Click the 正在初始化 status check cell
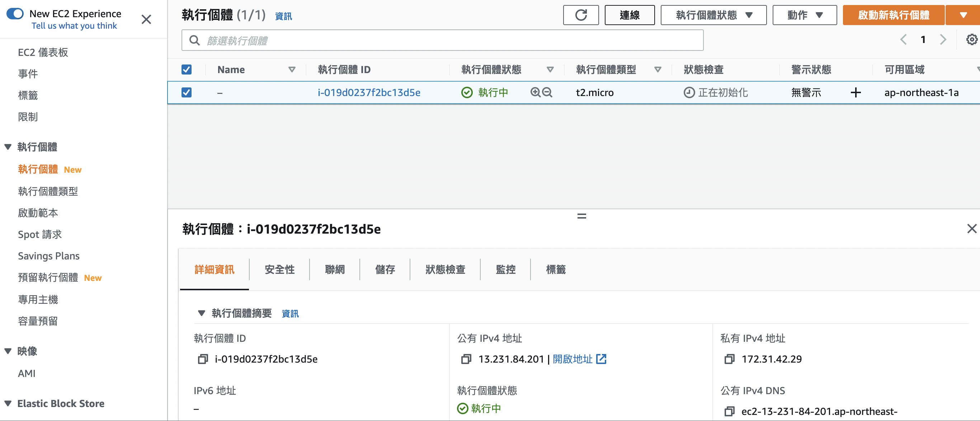Viewport: 980px width, 421px height. (x=716, y=92)
